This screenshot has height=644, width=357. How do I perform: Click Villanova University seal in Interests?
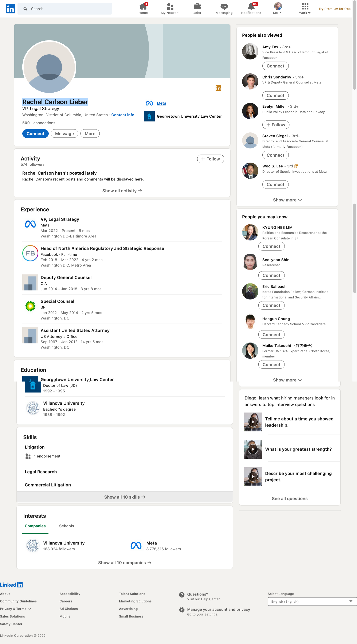[x=33, y=546]
